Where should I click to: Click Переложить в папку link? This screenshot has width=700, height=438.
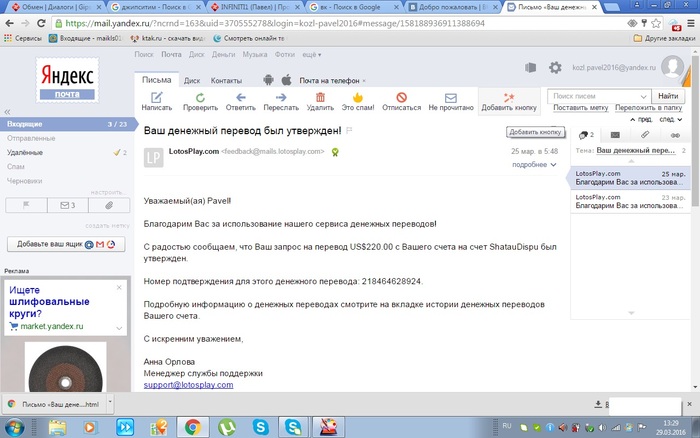click(x=648, y=108)
